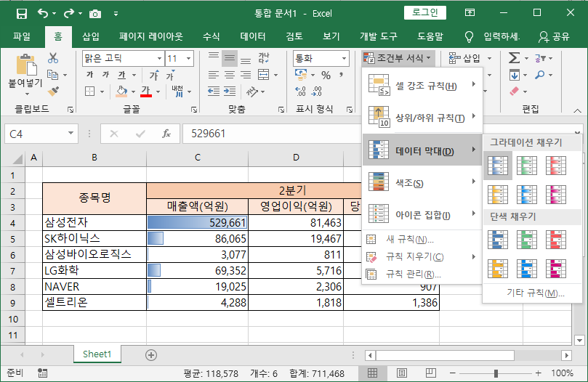Click the horizontal scrollbar right arrow

pos(566,354)
